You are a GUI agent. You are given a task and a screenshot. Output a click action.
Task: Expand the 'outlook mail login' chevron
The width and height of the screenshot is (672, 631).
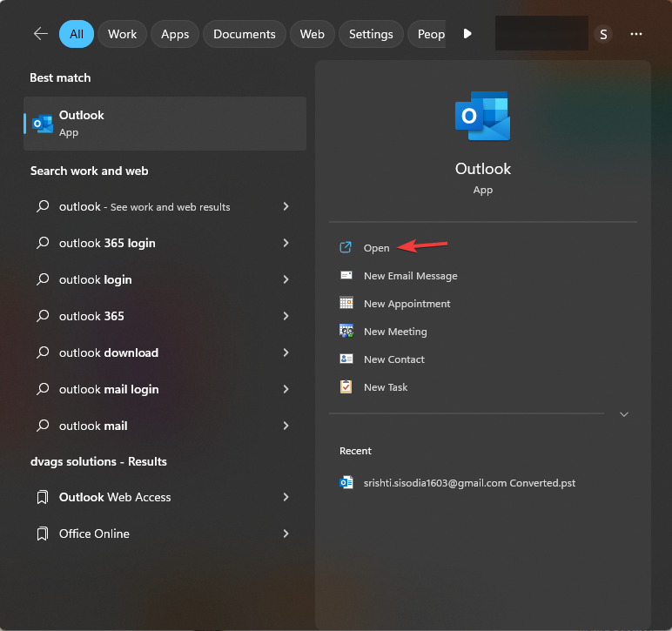[286, 389]
